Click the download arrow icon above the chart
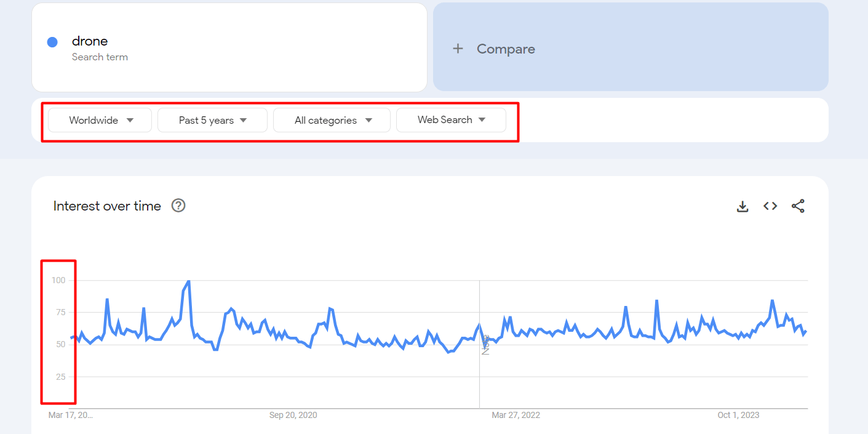 click(x=743, y=206)
